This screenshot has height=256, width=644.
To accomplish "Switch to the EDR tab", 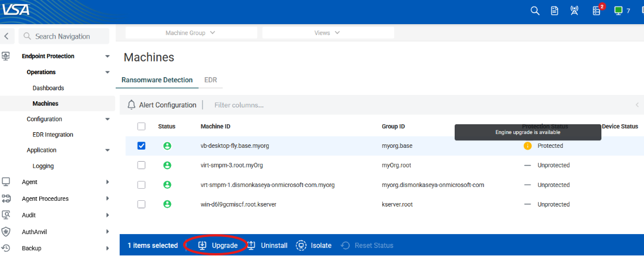I will coord(211,80).
